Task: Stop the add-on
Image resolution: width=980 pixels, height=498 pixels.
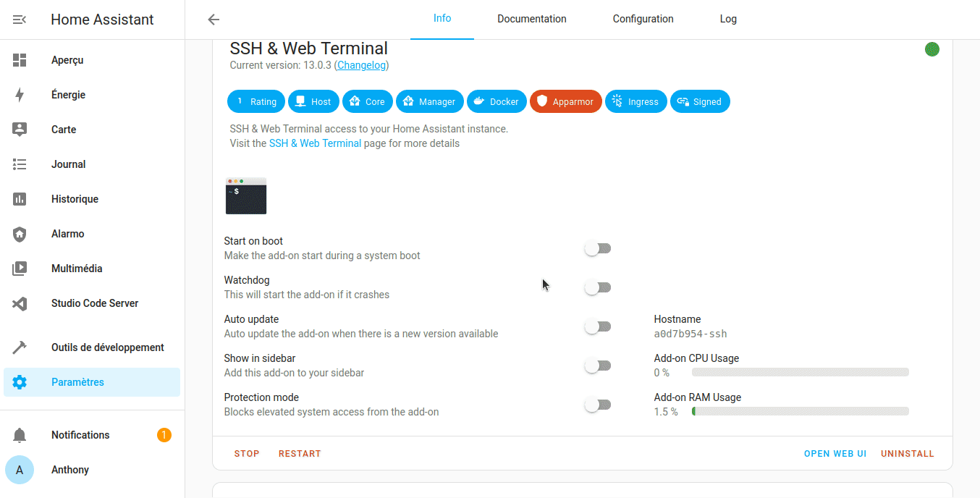Action: coord(247,454)
